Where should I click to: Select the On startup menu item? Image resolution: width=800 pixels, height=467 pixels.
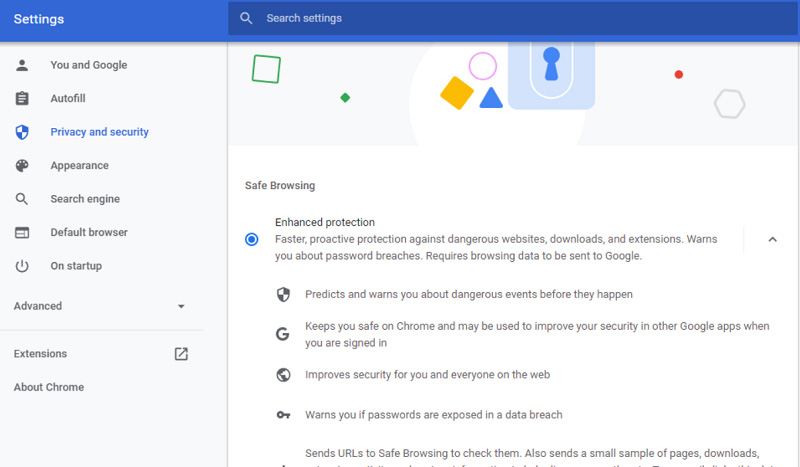point(76,266)
